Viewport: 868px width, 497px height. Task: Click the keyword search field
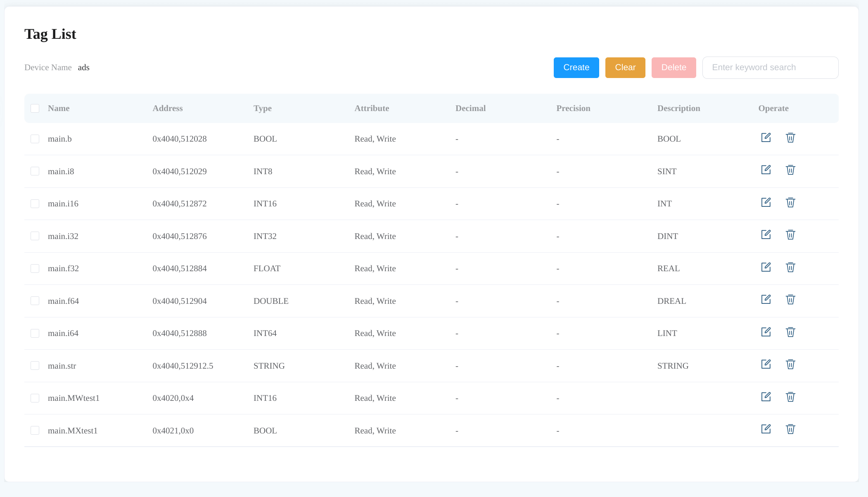(770, 67)
